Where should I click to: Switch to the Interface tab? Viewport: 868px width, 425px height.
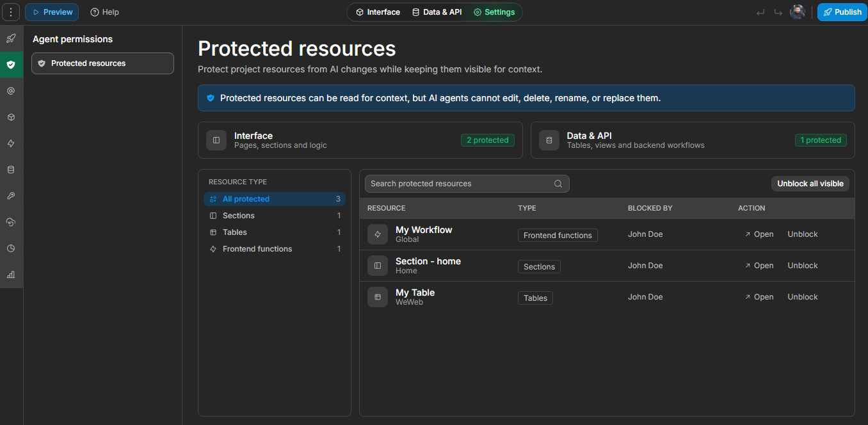pos(378,12)
